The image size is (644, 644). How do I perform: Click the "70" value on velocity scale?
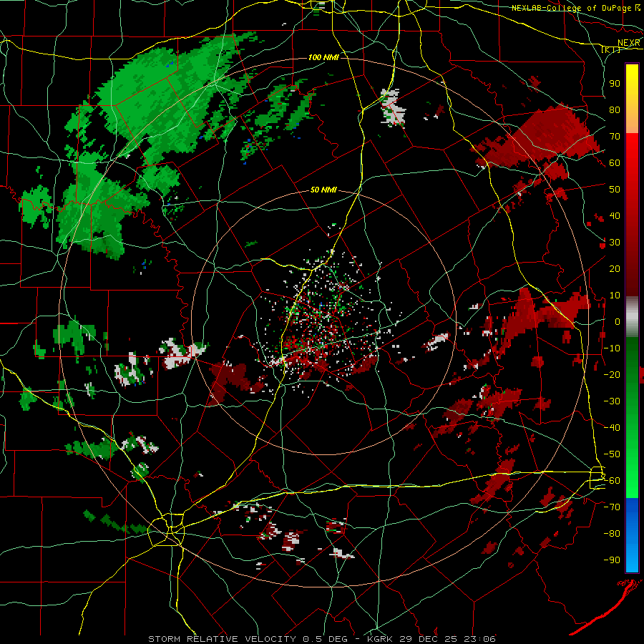615,137
